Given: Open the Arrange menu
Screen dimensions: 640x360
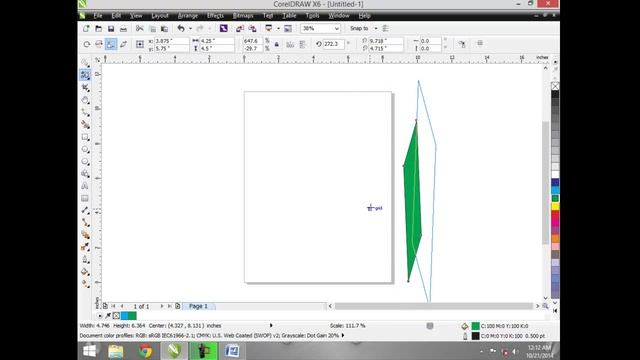Looking at the screenshot, I should (188, 16).
